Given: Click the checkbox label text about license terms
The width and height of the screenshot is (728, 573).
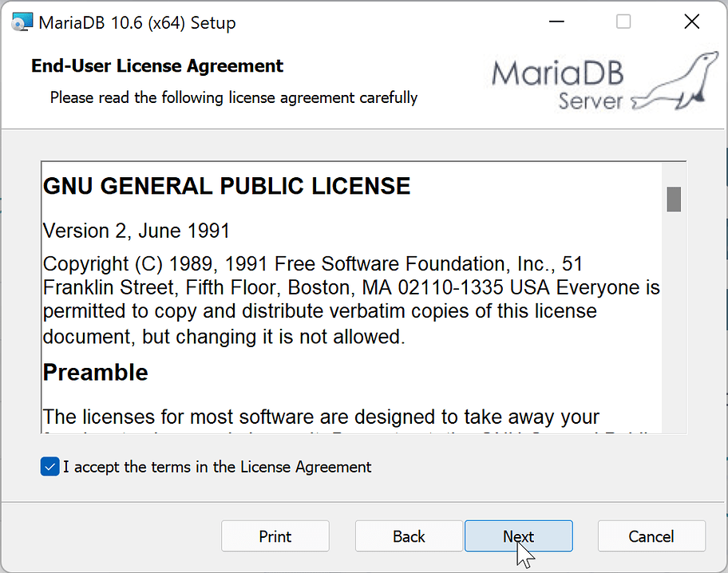Looking at the screenshot, I should (x=216, y=467).
